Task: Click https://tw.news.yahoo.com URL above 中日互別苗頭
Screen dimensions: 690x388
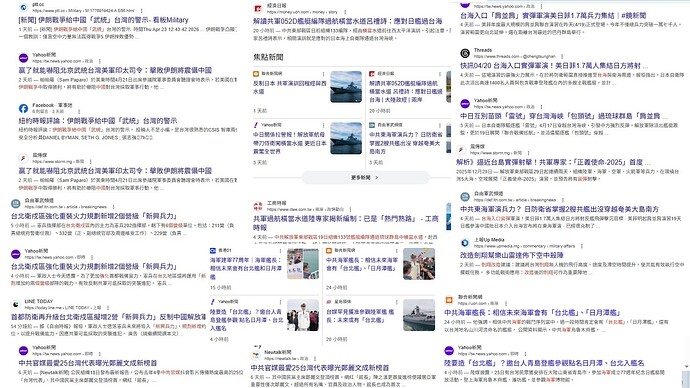Action: [498, 107]
